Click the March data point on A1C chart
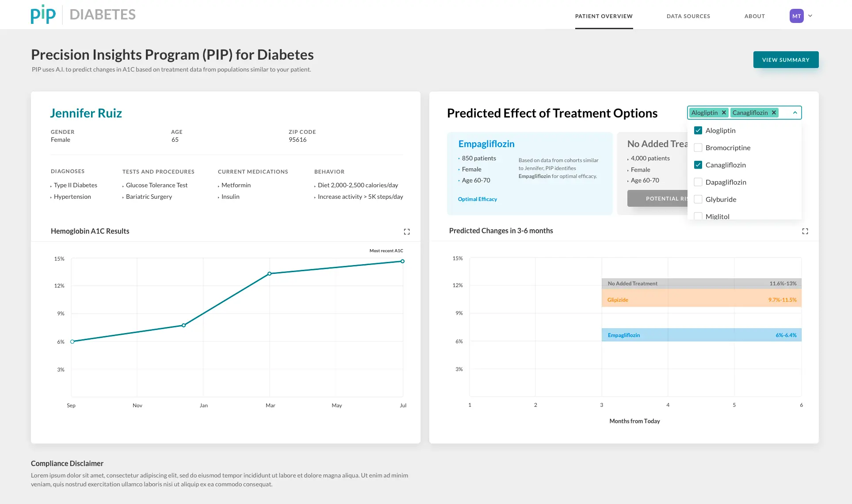 269,273
